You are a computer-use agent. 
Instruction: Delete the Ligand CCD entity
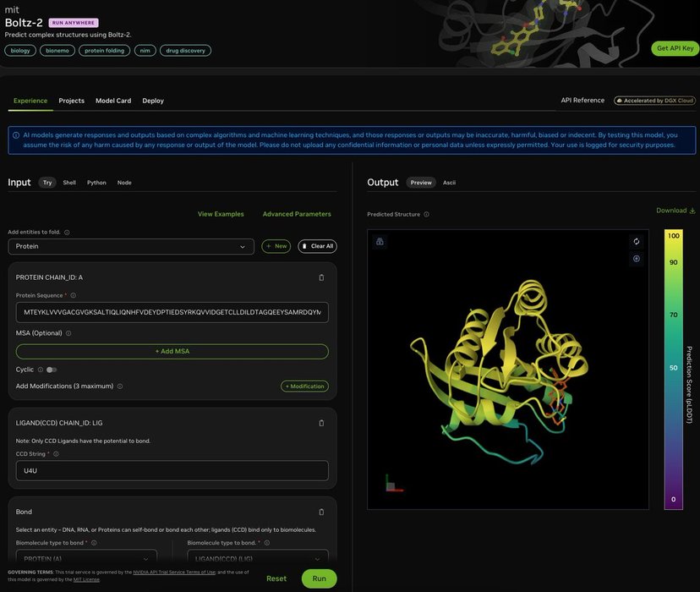coord(321,423)
